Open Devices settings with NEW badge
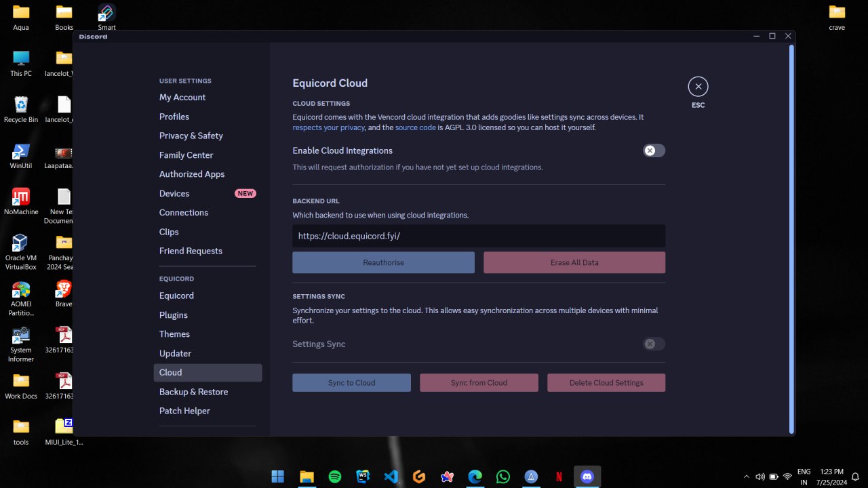This screenshot has height=488, width=868. [x=208, y=193]
